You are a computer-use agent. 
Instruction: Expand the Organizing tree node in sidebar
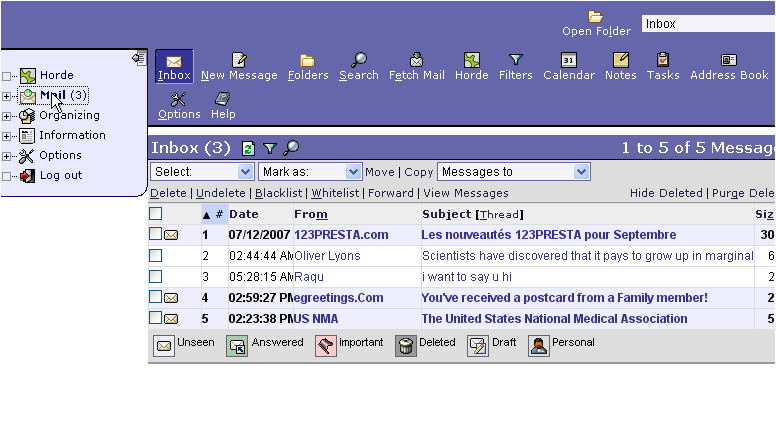coord(7,116)
